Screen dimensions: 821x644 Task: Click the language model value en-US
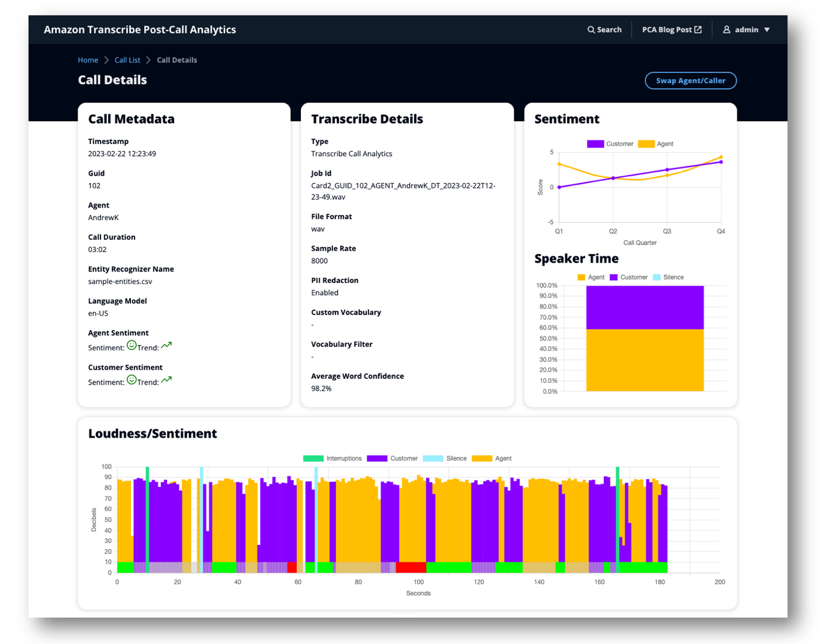click(x=98, y=314)
